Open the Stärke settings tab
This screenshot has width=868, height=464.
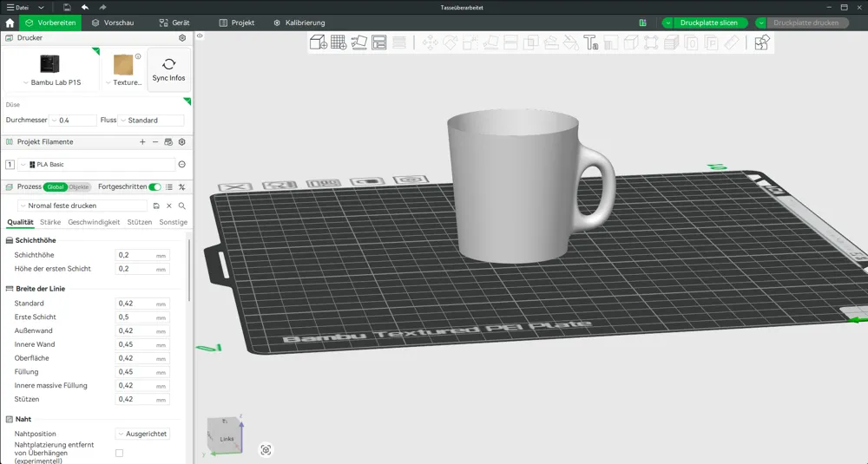[x=50, y=222]
